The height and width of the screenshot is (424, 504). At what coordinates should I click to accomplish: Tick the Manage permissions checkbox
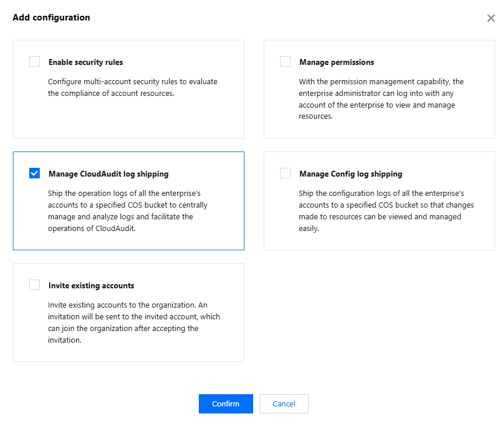point(285,61)
